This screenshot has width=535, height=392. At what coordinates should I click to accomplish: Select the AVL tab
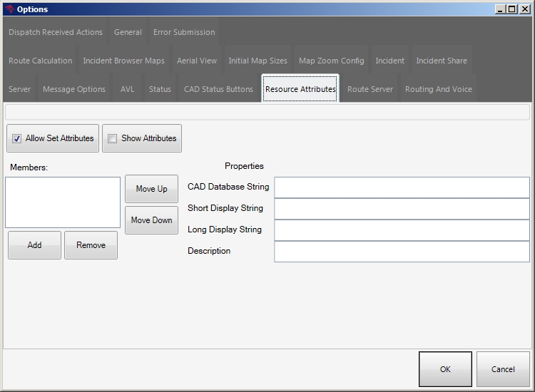pos(127,89)
